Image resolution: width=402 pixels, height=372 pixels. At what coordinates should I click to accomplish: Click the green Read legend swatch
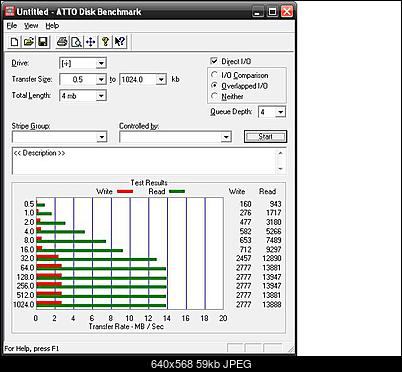[x=177, y=192]
